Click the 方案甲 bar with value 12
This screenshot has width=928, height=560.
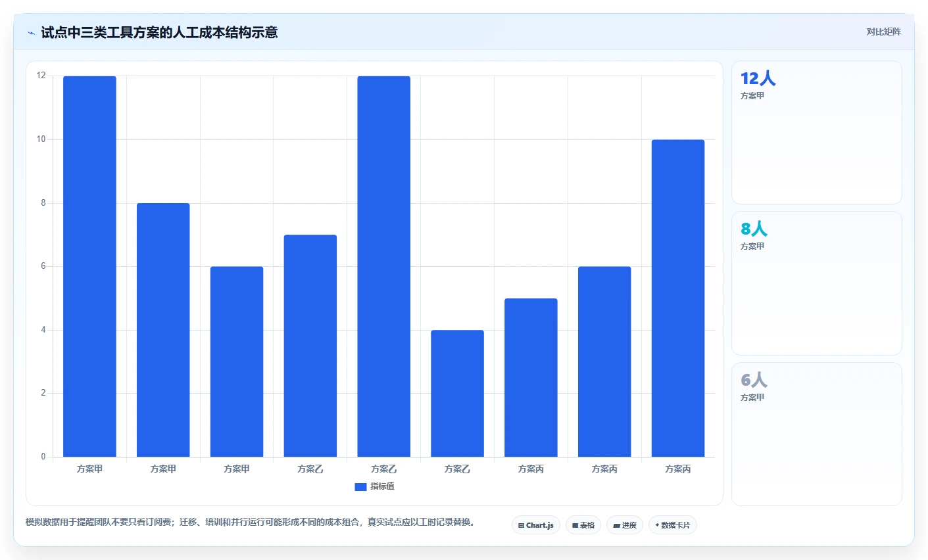pyautogui.click(x=89, y=266)
